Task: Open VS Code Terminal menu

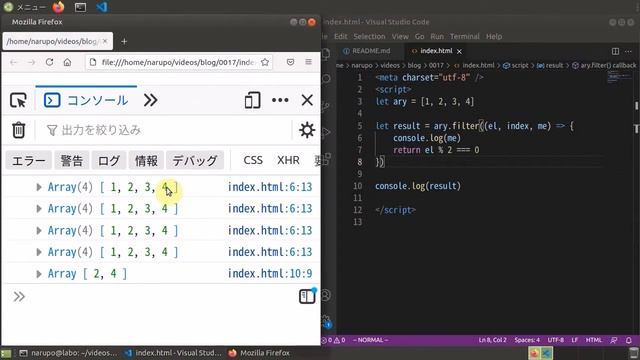Action: pos(465,36)
